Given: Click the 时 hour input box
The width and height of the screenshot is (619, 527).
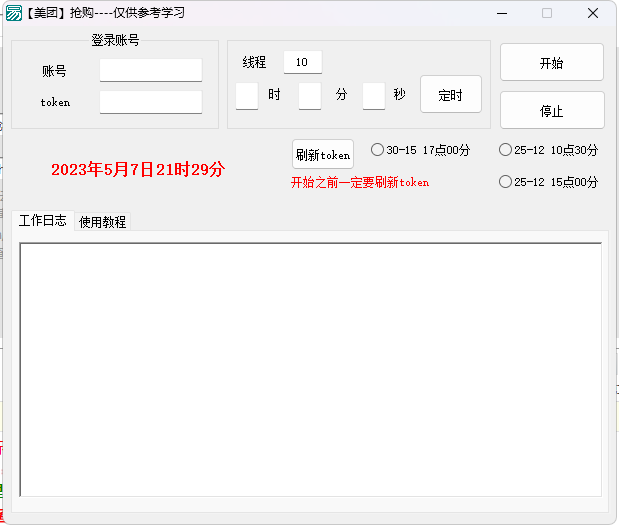Looking at the screenshot, I should click(x=247, y=95).
